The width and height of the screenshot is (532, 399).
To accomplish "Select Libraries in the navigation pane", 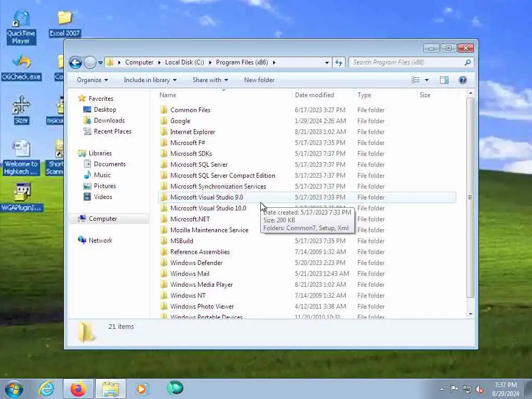I will [x=100, y=153].
